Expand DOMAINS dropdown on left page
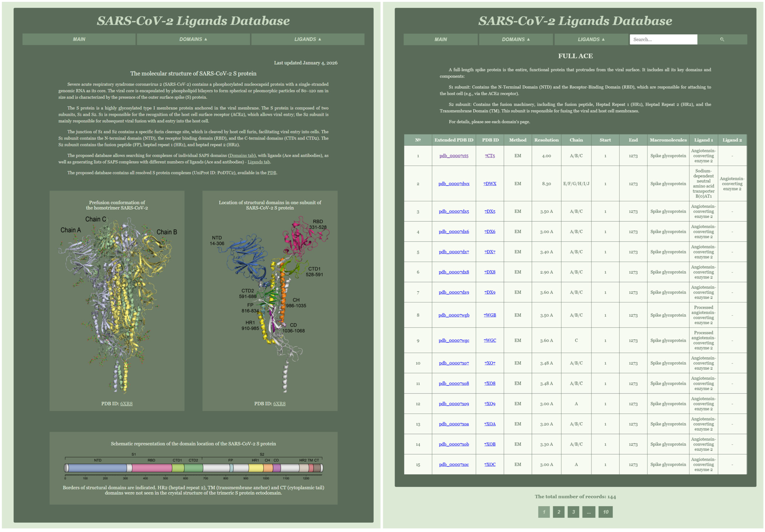Viewport: 765px width, 532px height. coord(193,39)
